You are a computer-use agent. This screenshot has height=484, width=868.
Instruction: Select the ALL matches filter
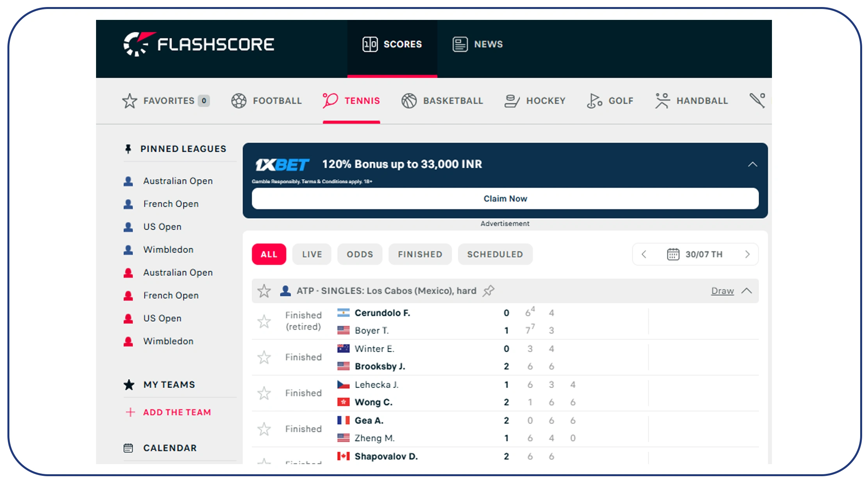269,254
